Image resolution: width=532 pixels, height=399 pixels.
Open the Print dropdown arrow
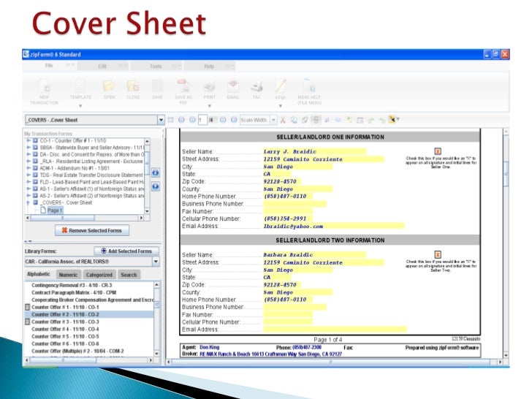pos(209,106)
